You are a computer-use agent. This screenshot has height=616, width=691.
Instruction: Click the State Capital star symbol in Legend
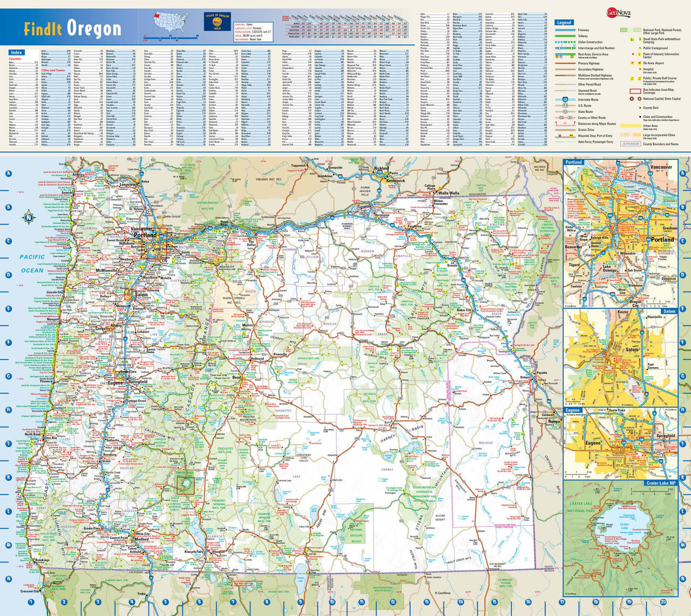(x=640, y=99)
